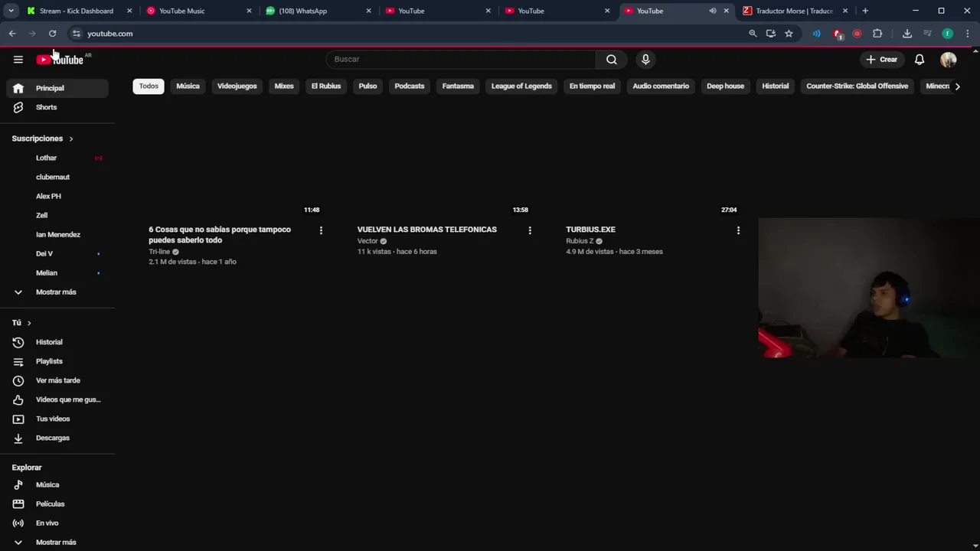Select the Videojuegos filter chip
980x551 pixels.
237,86
